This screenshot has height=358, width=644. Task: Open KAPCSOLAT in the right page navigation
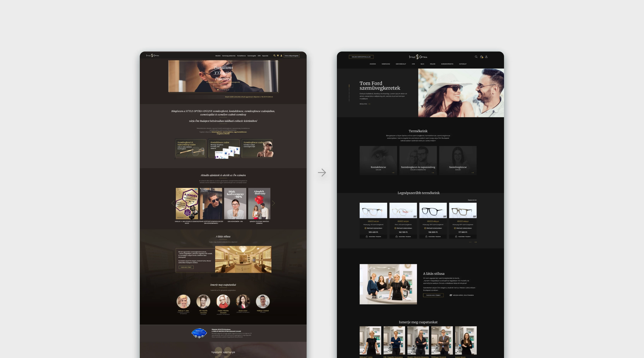pos(463,64)
